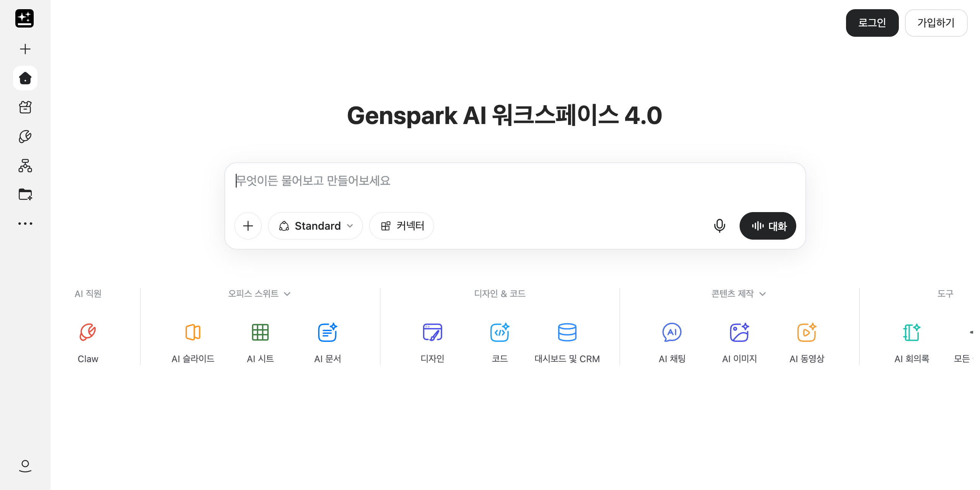Screen dimensions: 980x490
Task: Open the AI folder sidebar icon
Action: click(x=25, y=194)
